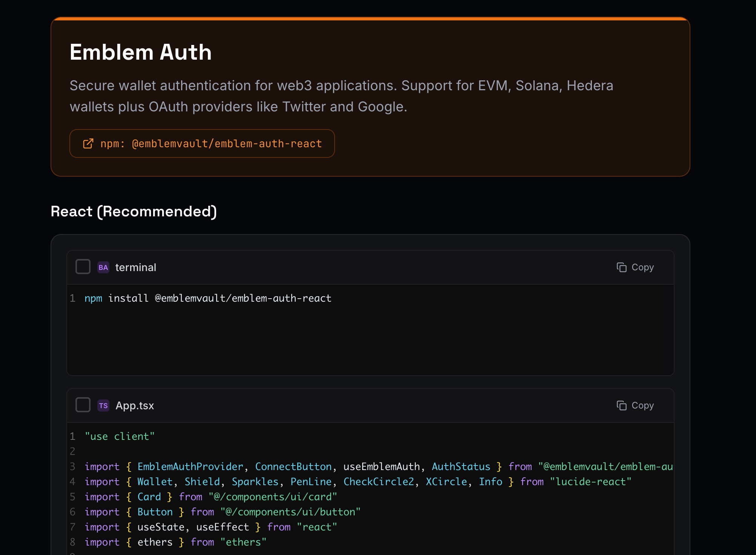The height and width of the screenshot is (555, 756).
Task: Click the App.tsx file name label
Action: pyautogui.click(x=135, y=405)
